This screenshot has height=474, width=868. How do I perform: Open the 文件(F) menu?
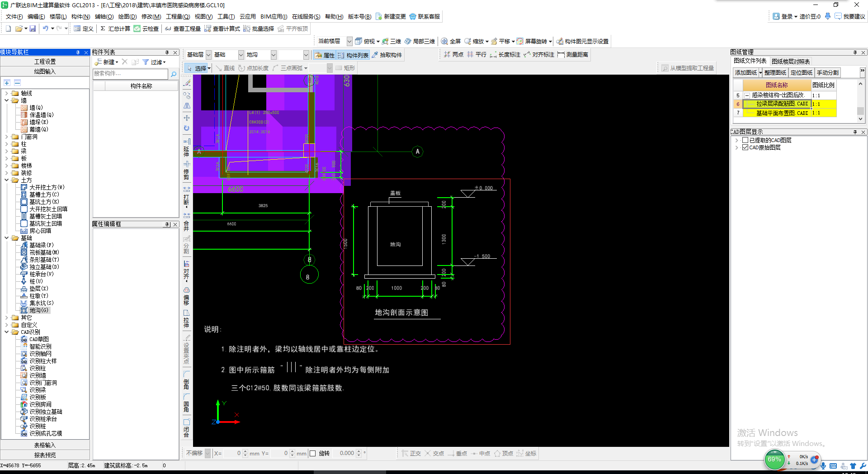(14, 16)
